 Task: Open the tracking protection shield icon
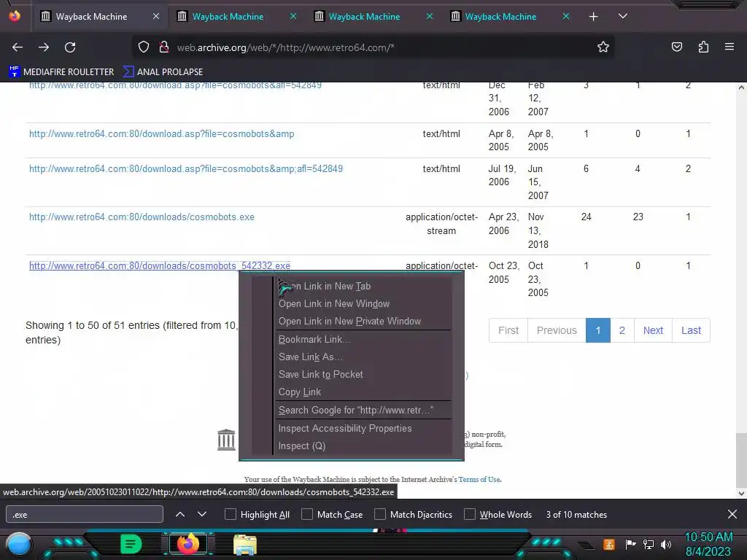click(144, 47)
